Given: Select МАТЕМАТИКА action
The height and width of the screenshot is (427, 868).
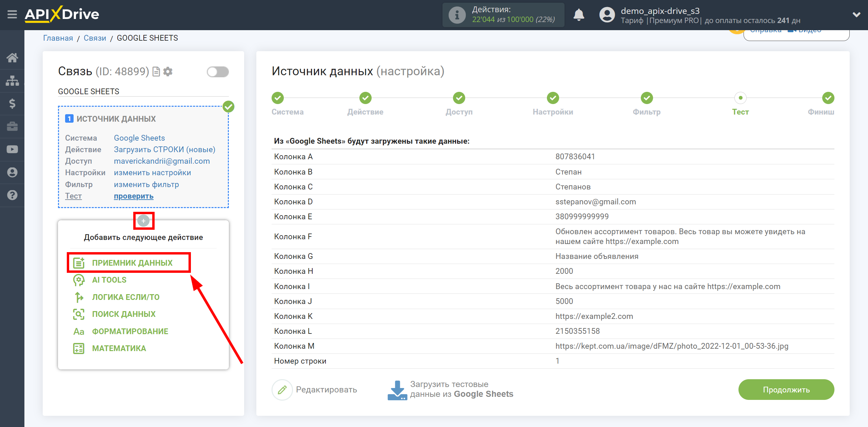Looking at the screenshot, I should pyautogui.click(x=119, y=348).
